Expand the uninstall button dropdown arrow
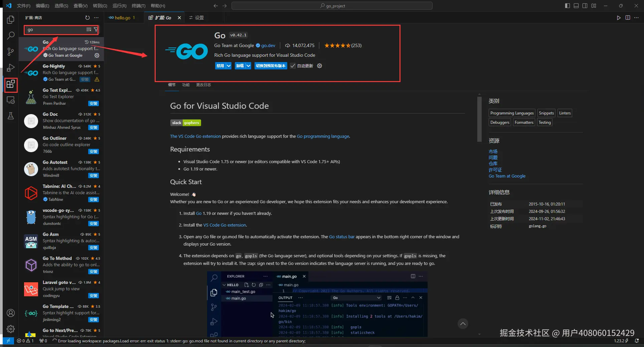The height and width of the screenshot is (347, 644). [x=248, y=66]
